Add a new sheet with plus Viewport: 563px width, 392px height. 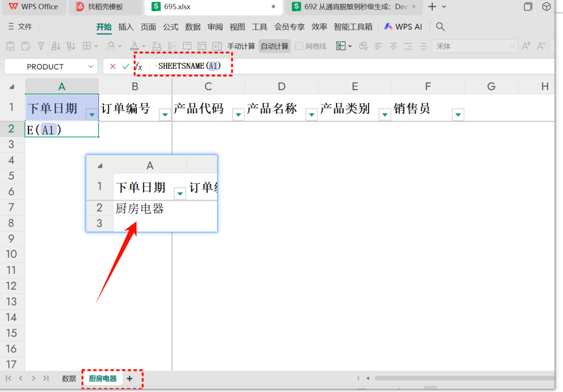click(x=130, y=378)
